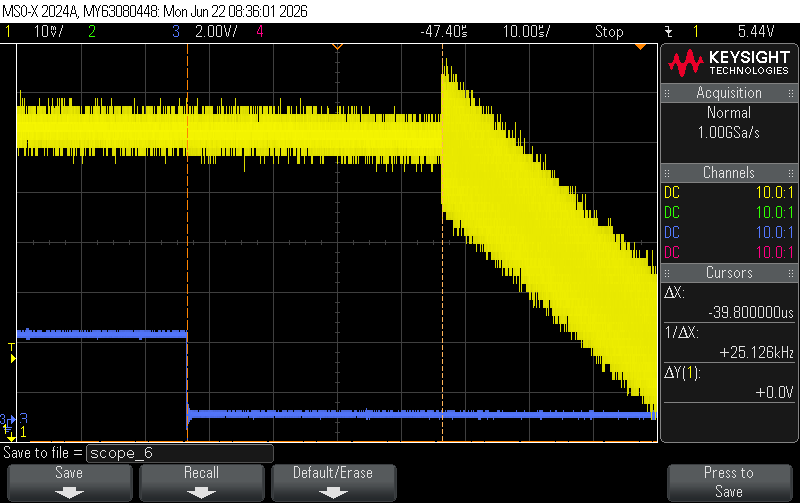The image size is (800, 503).
Task: Click the Keysight Technologies logo
Action: point(729,63)
